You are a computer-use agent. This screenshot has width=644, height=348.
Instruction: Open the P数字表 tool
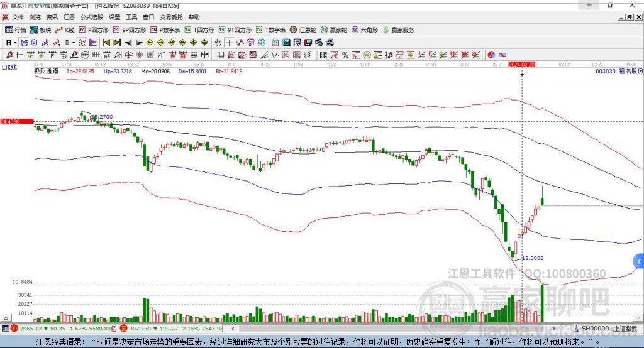pyautogui.click(x=165, y=30)
